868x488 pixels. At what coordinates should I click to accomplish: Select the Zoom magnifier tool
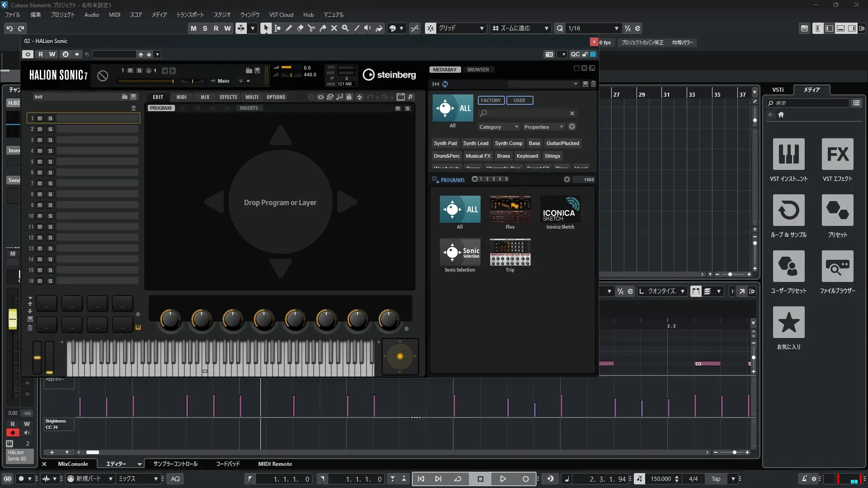click(x=345, y=28)
